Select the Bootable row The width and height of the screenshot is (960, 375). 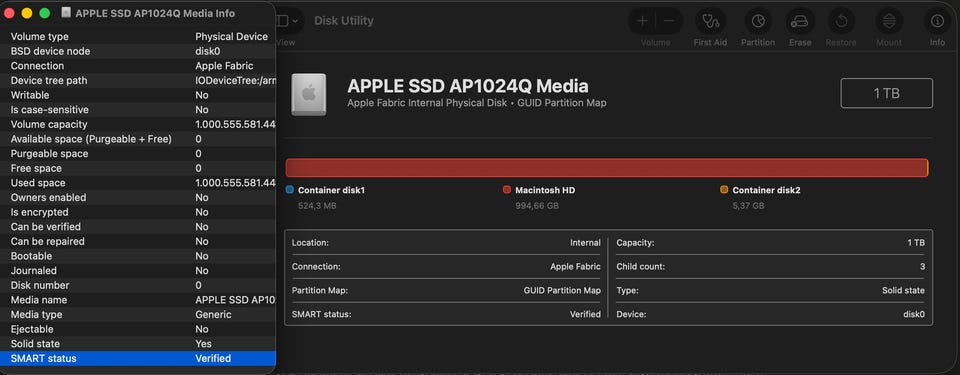point(138,256)
